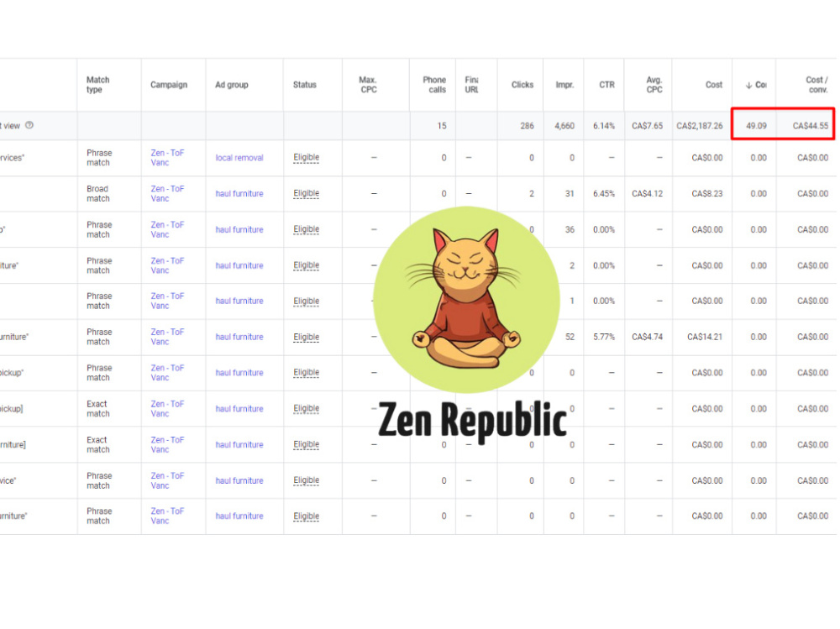840x629 pixels.
Task: Open haul furniture link in Broad match row
Action: [x=239, y=194]
